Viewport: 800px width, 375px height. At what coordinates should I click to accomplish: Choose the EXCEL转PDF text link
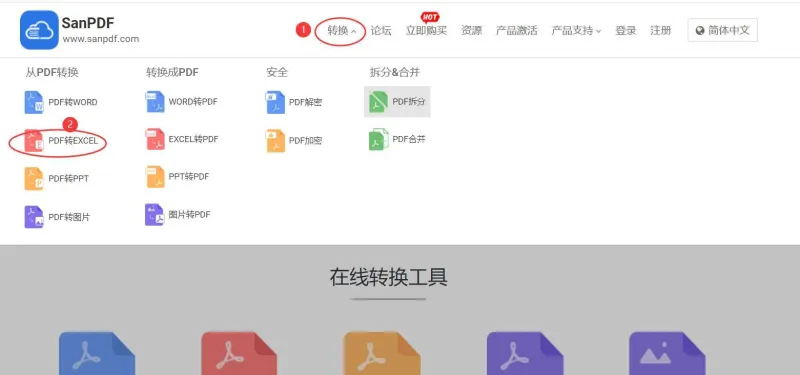194,139
